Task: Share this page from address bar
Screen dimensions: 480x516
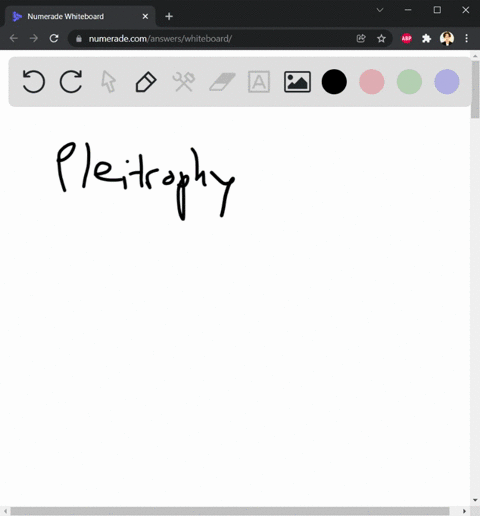Action: click(x=361, y=39)
